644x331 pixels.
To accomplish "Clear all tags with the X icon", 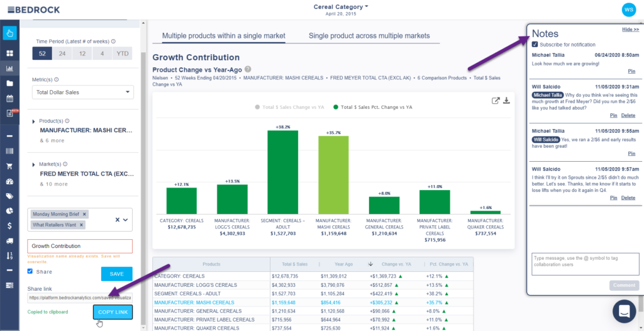I will pyautogui.click(x=118, y=220).
